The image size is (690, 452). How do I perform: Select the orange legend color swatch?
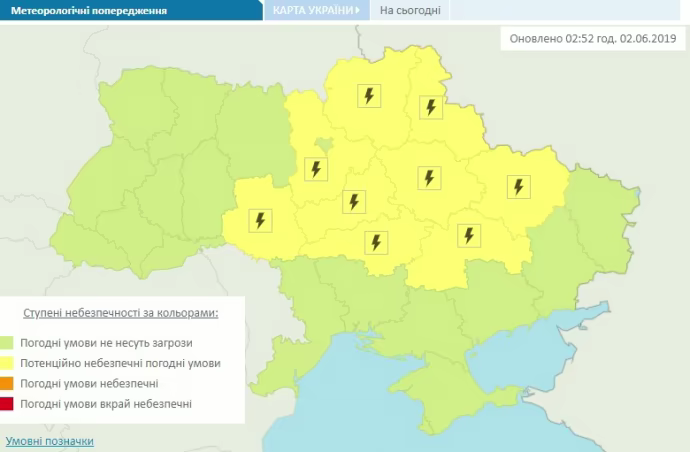click(8, 383)
